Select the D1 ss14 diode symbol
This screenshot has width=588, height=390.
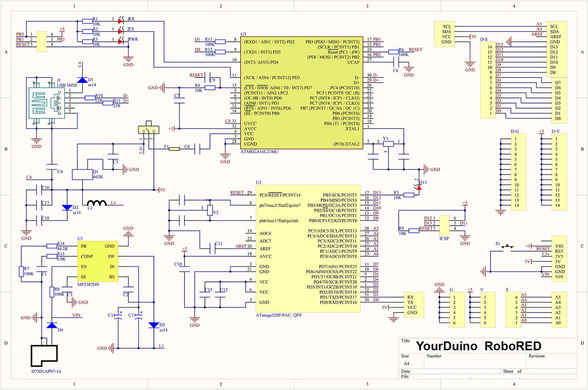[x=82, y=80]
